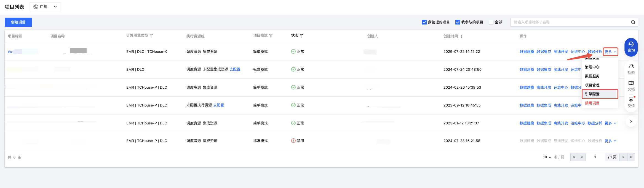Screen dimensions: 644x188
Task: Choose 禁用项目 in the dropdown menu
Action: click(592, 103)
